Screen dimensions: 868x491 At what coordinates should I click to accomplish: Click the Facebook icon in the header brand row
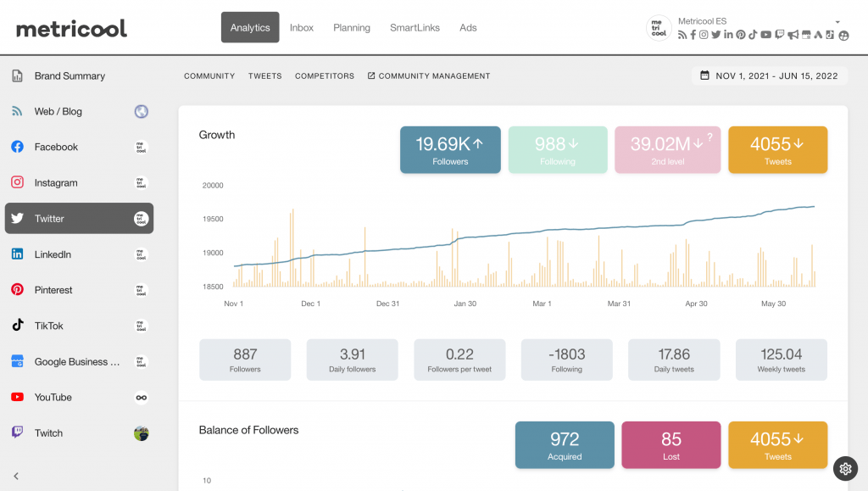click(x=693, y=35)
